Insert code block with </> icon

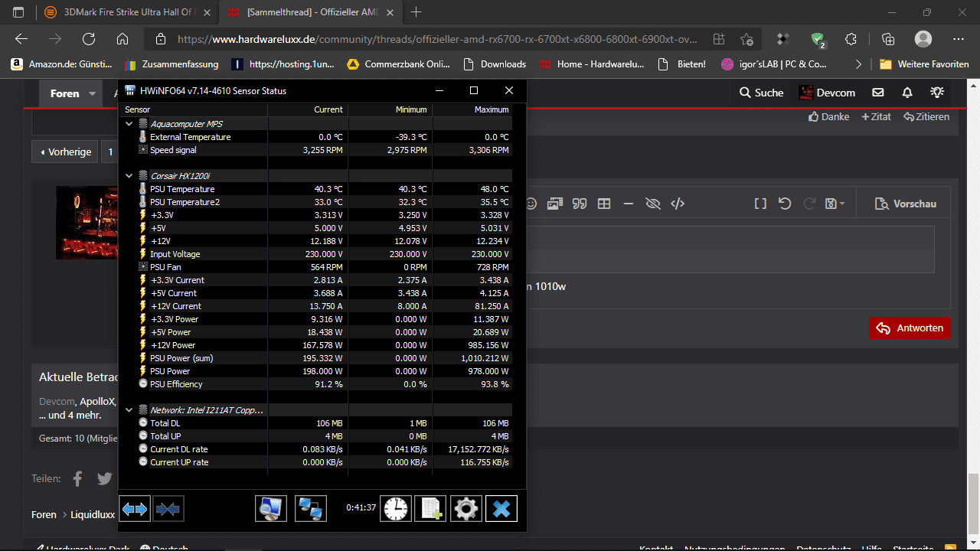coord(678,204)
